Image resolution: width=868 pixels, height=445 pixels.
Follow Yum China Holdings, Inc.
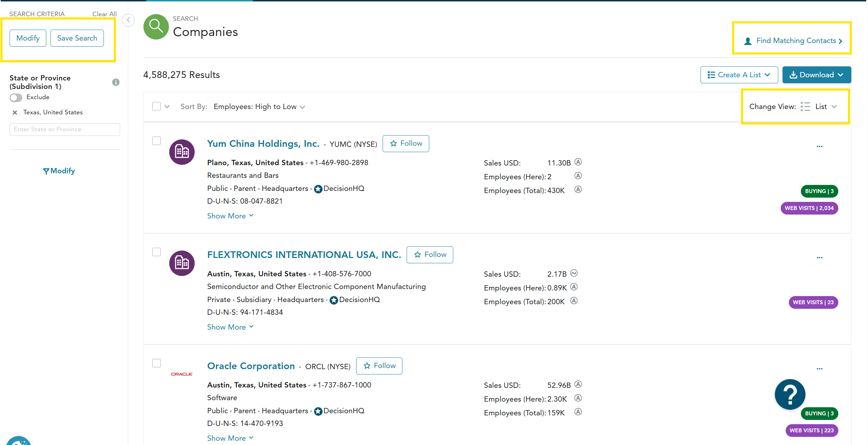tap(406, 144)
